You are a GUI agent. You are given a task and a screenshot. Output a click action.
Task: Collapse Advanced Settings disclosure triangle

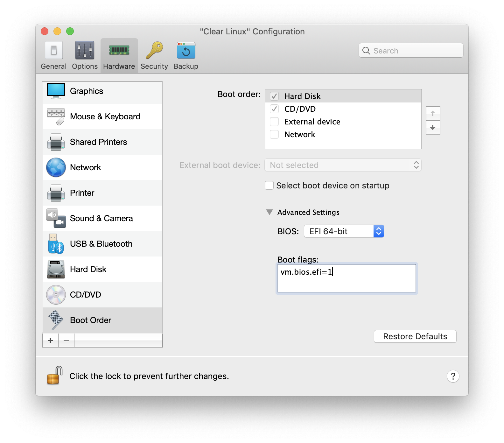tap(269, 212)
